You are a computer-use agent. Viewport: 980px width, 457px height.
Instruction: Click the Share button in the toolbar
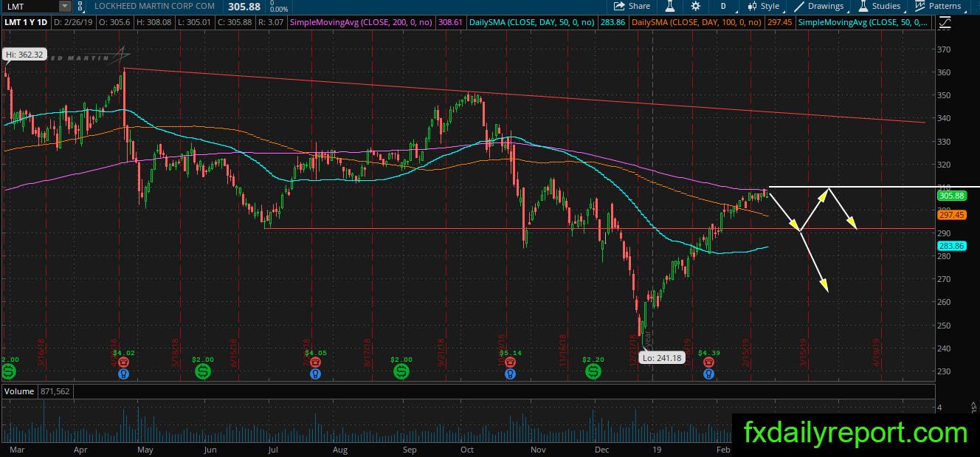632,6
